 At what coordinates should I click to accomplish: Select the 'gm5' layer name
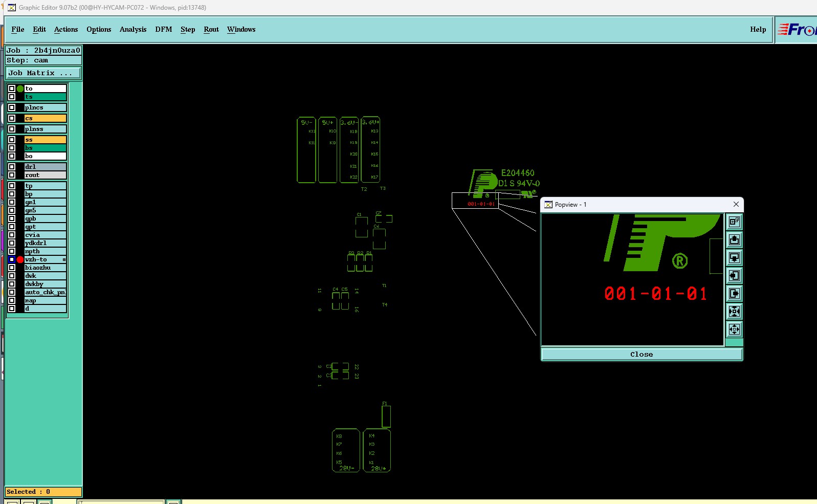coord(46,210)
